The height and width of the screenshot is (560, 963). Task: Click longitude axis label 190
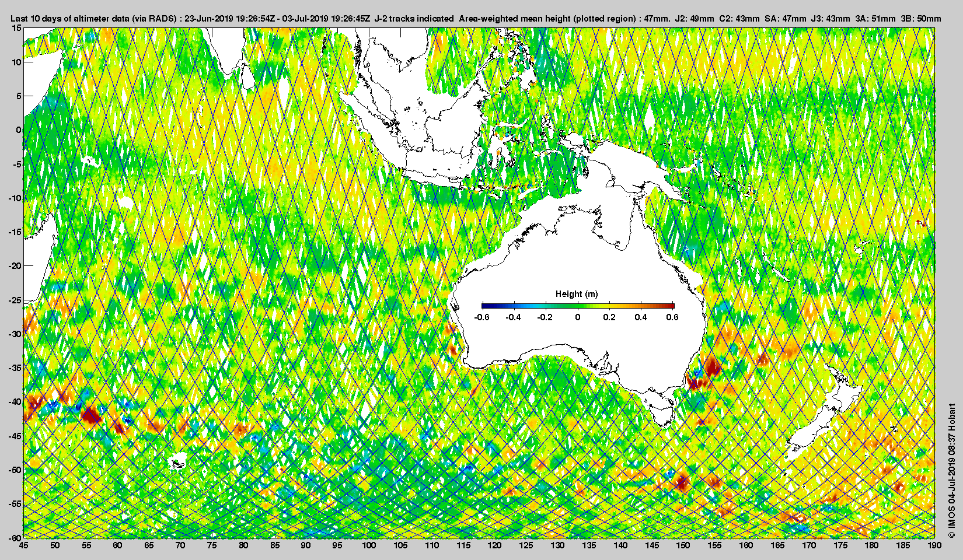[x=934, y=545]
